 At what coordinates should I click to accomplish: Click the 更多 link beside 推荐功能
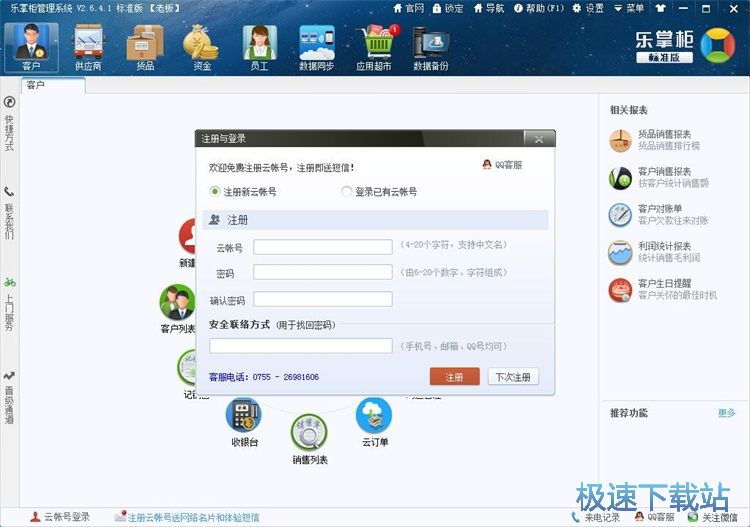click(x=727, y=413)
